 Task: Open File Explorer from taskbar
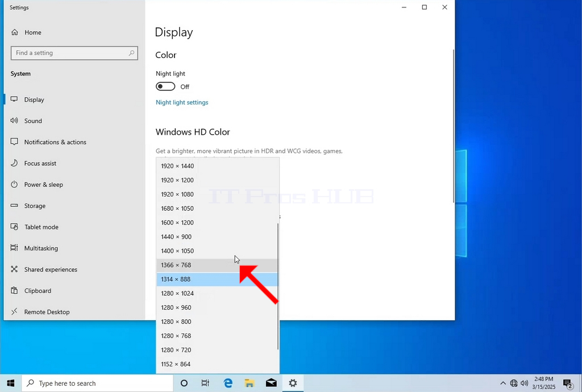click(249, 383)
